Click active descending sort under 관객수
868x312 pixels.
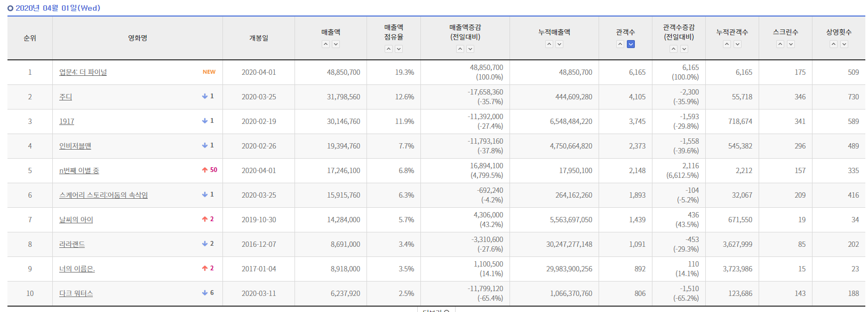click(631, 44)
